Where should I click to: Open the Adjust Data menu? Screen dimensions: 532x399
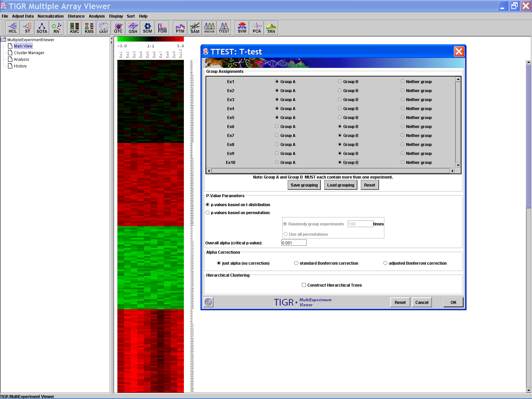23,16
